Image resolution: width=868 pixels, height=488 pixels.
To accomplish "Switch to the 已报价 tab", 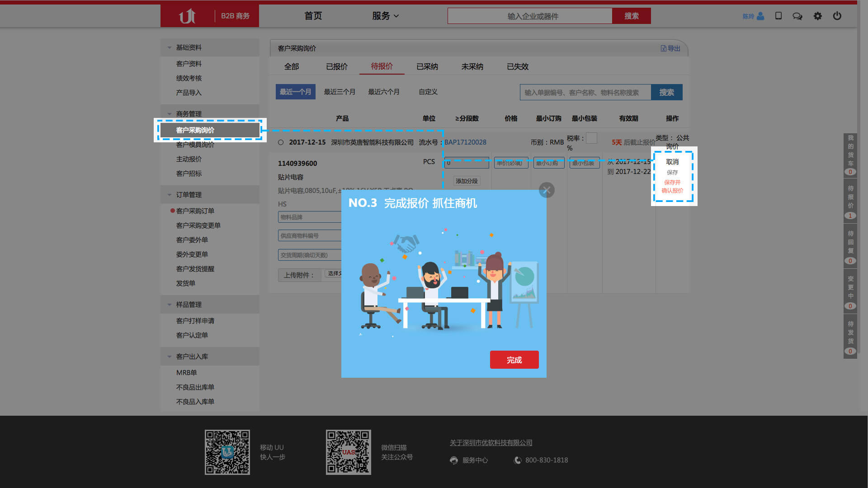I will [x=337, y=66].
